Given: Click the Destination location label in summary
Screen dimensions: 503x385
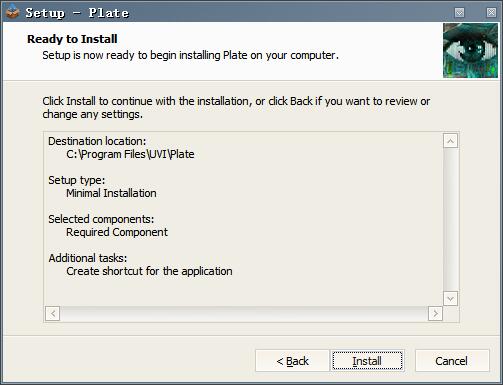Looking at the screenshot, I should (x=97, y=141).
